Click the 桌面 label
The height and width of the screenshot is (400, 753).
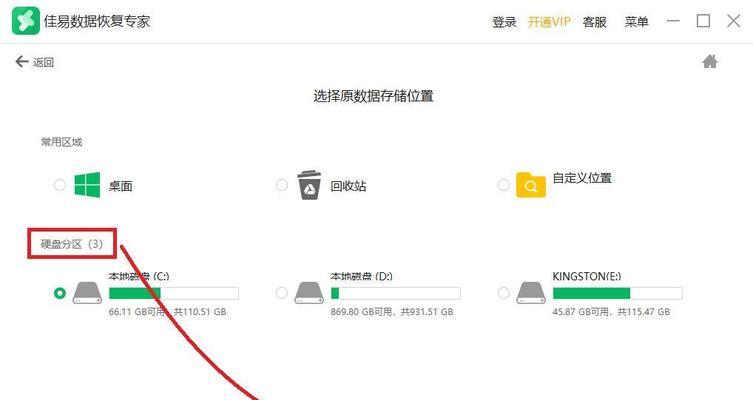pos(120,186)
